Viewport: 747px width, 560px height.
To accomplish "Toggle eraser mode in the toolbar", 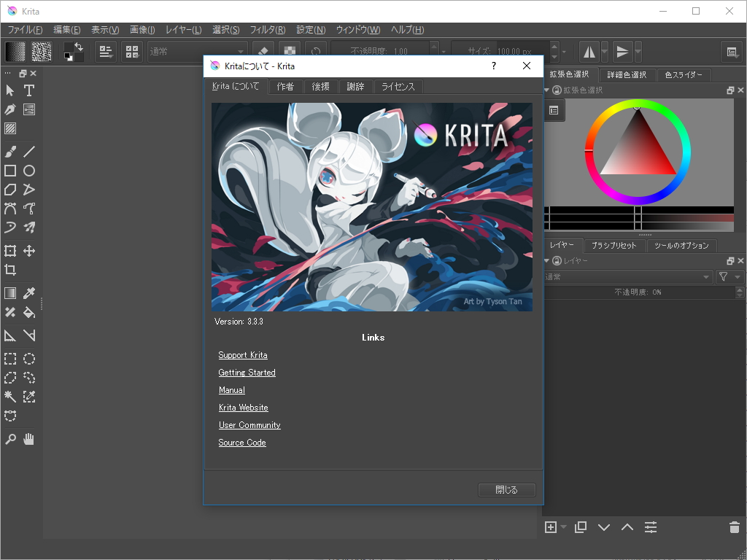I will point(263,50).
